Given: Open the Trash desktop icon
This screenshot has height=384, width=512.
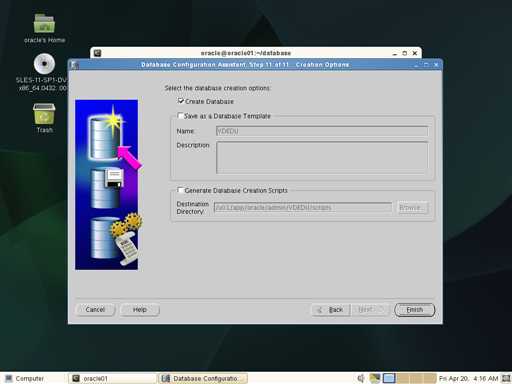Looking at the screenshot, I should pyautogui.click(x=44, y=114).
